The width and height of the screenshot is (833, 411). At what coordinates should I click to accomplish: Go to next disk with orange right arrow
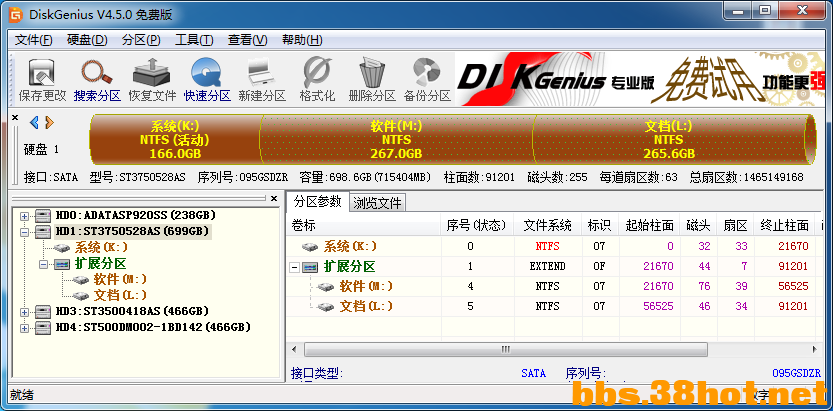pyautogui.click(x=49, y=123)
